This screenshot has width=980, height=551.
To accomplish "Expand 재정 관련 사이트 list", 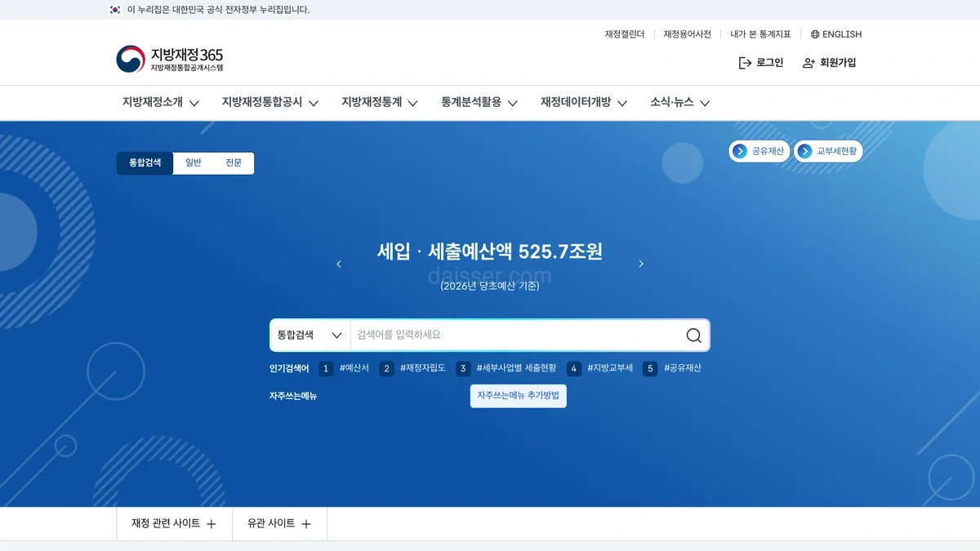I will (x=174, y=524).
